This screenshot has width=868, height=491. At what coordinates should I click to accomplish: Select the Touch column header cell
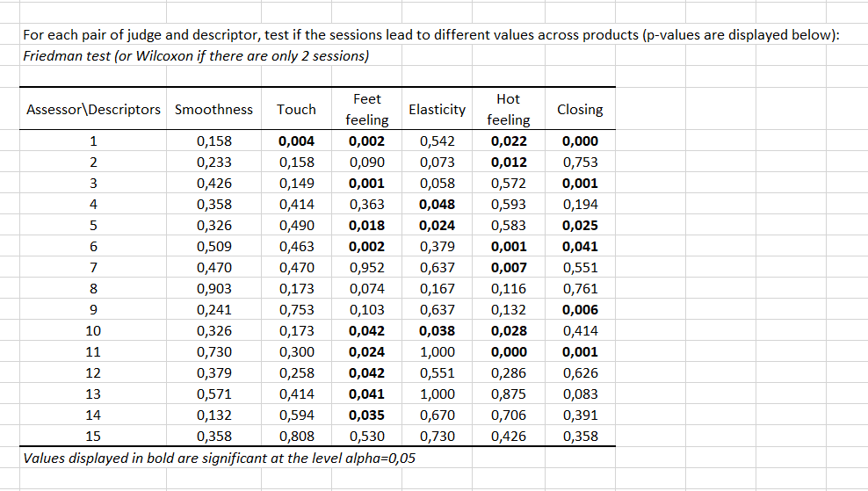[296, 110]
